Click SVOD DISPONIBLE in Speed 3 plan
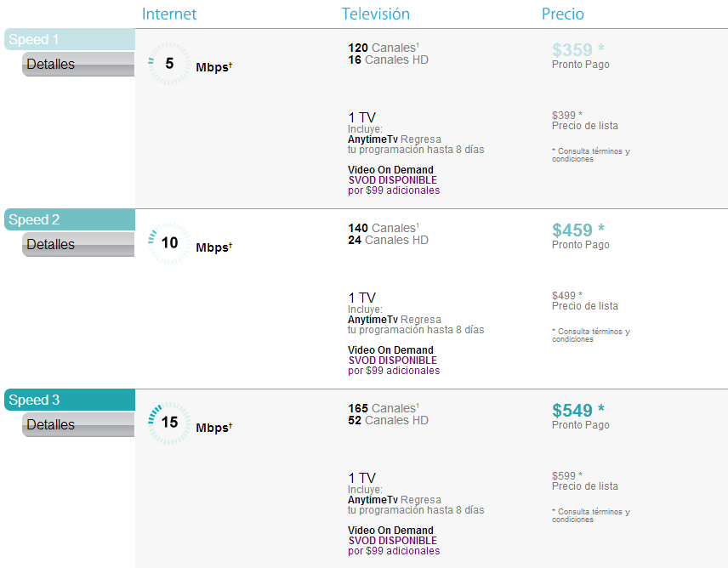 point(392,541)
